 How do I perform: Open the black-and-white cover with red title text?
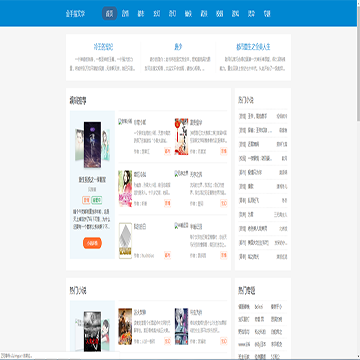coord(92,331)
